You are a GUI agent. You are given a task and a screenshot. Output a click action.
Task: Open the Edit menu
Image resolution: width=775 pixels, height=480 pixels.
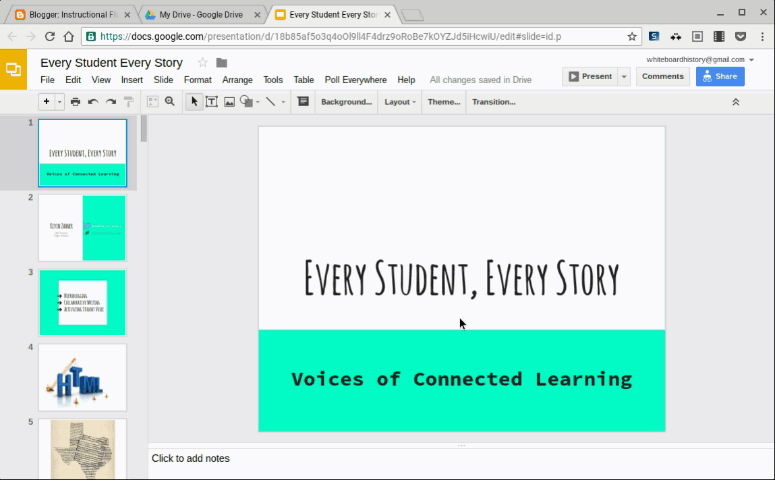pyautogui.click(x=73, y=80)
